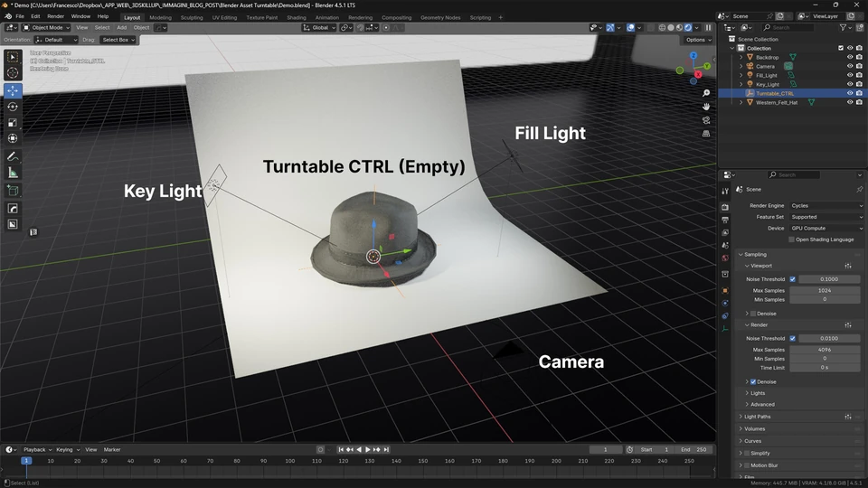Open the Object Mode dropdown

click(x=46, y=27)
